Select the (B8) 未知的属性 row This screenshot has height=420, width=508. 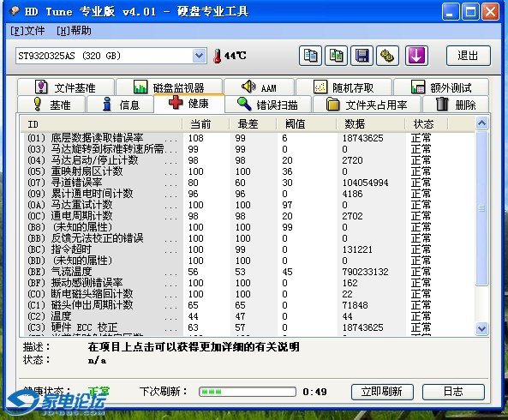(x=248, y=227)
